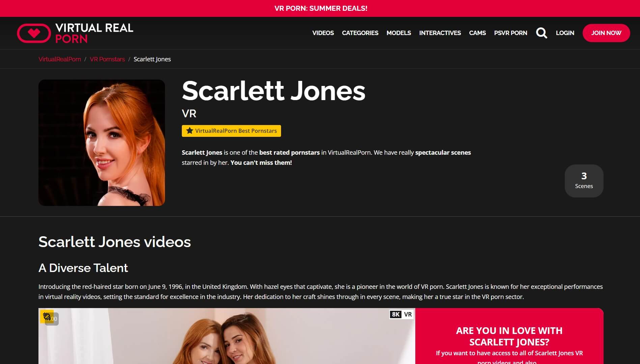The height and width of the screenshot is (364, 640).
Task: Open the CATEGORIES menu
Action: (360, 33)
